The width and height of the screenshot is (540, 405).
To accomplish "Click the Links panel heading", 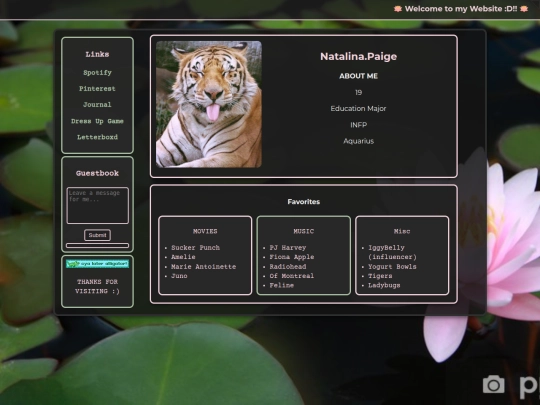I will [x=97, y=54].
